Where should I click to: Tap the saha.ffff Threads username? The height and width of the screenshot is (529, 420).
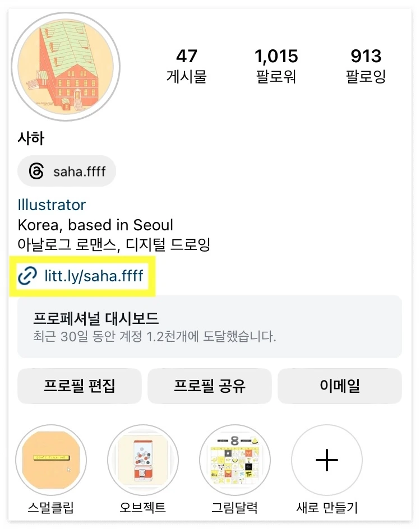[79, 171]
